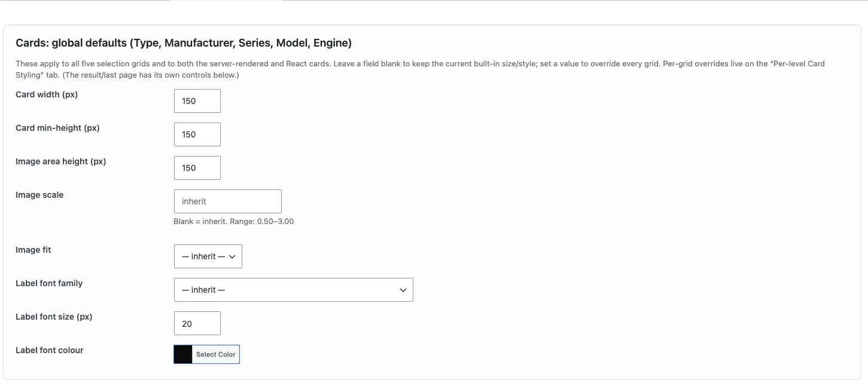Click the 'Label font family' label
The image size is (868, 380).
[49, 283]
